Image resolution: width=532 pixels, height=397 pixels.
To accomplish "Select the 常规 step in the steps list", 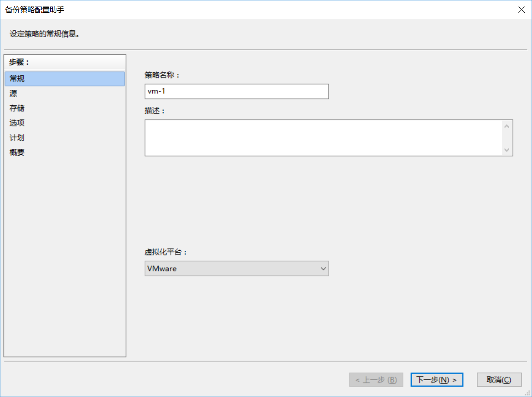I will coord(65,79).
